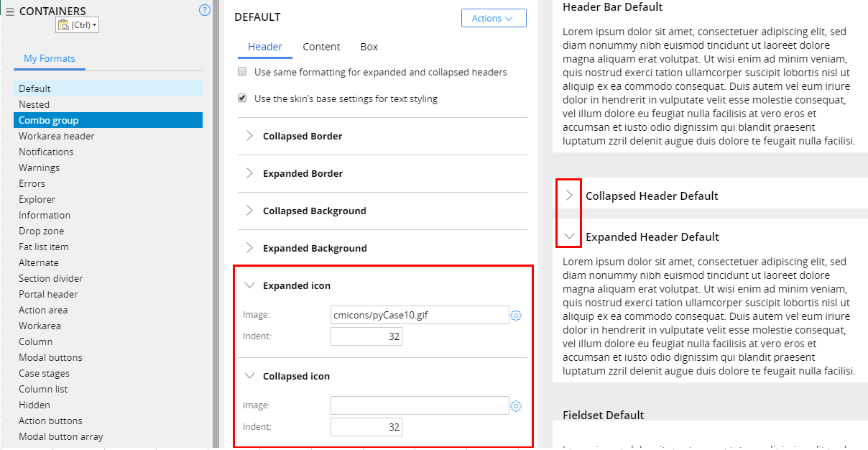Open gear picker for Collapsed icon image
The image size is (868, 450).
click(515, 406)
